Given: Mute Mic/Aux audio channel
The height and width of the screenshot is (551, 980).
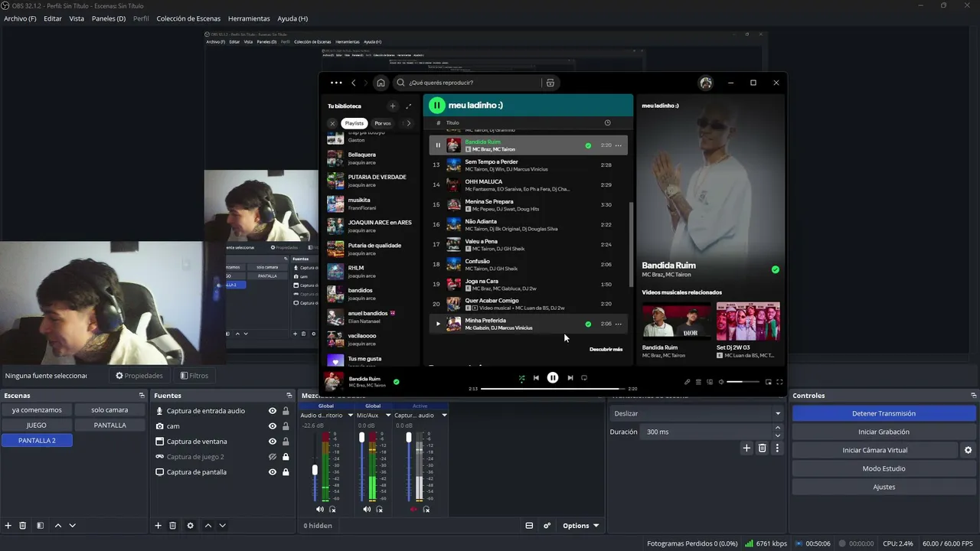Looking at the screenshot, I should pos(367,509).
